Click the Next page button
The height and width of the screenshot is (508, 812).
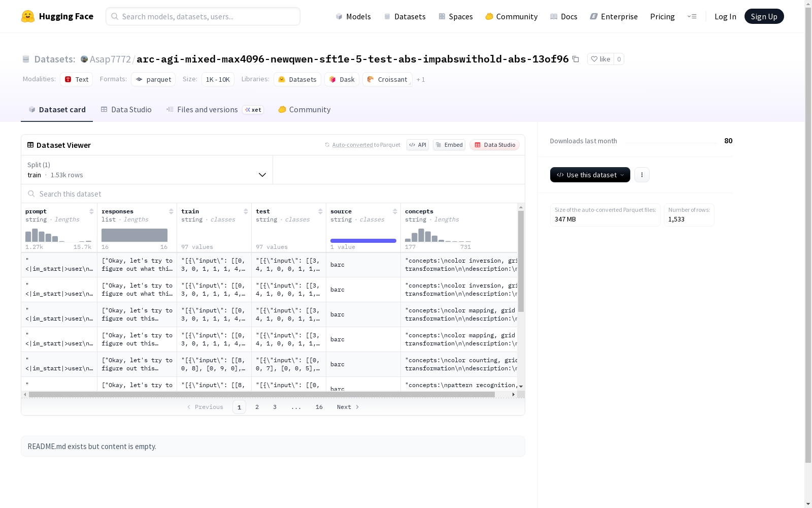pos(348,407)
